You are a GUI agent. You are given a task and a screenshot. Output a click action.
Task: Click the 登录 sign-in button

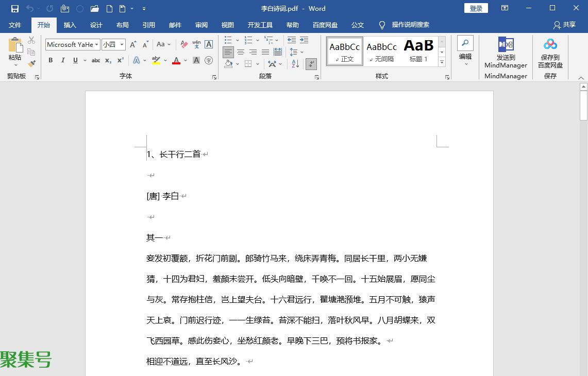tap(476, 8)
